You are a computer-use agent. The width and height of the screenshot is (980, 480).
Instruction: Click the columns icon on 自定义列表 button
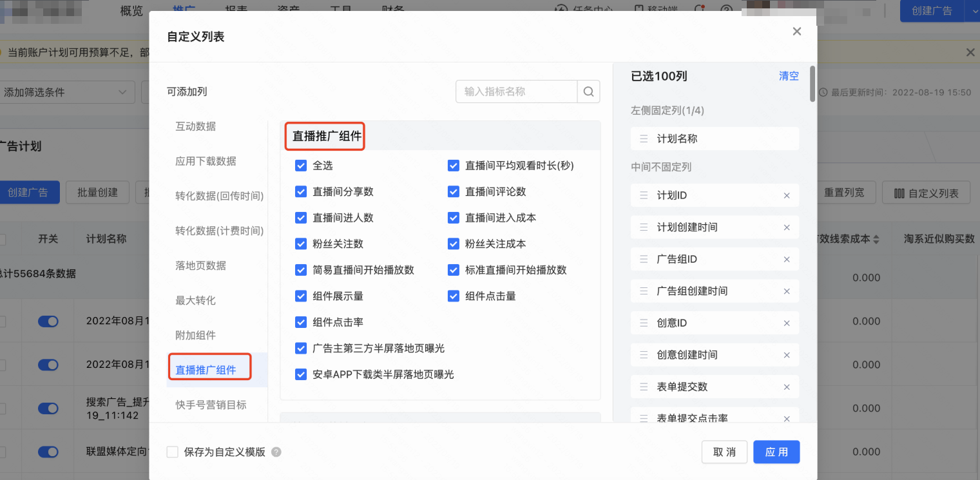(900, 192)
